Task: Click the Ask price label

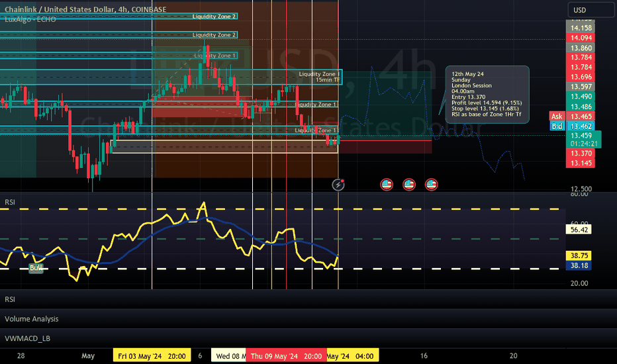Action: coord(557,116)
